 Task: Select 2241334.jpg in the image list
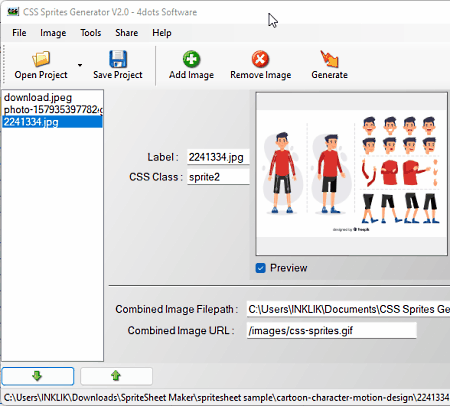(x=53, y=122)
